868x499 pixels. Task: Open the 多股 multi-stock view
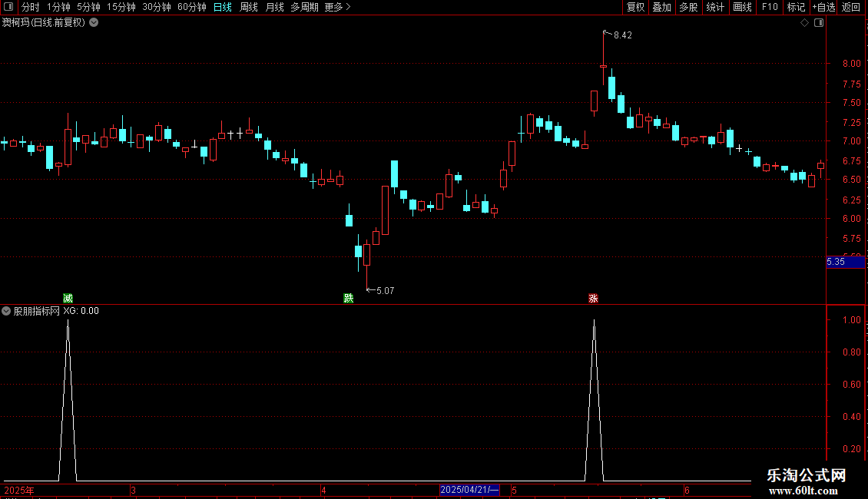click(x=688, y=7)
